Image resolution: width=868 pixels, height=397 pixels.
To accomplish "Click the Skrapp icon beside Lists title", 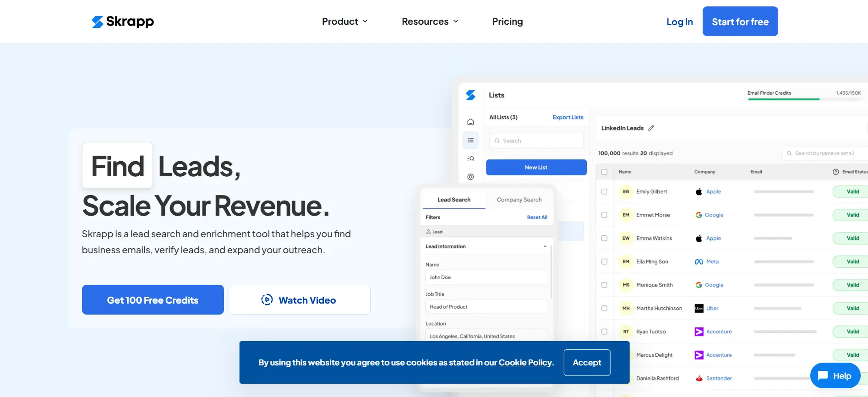I will tap(470, 95).
